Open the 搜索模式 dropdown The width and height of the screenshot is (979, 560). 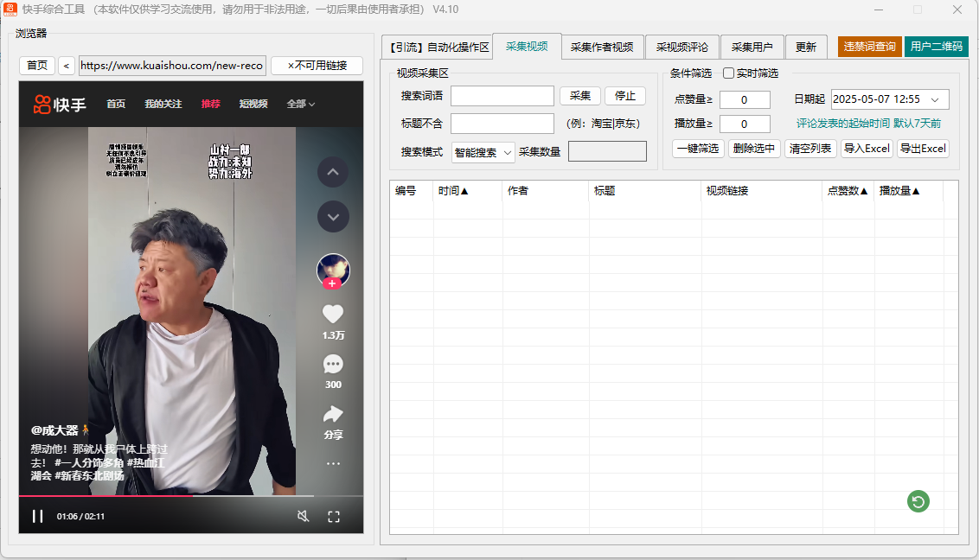pos(483,152)
